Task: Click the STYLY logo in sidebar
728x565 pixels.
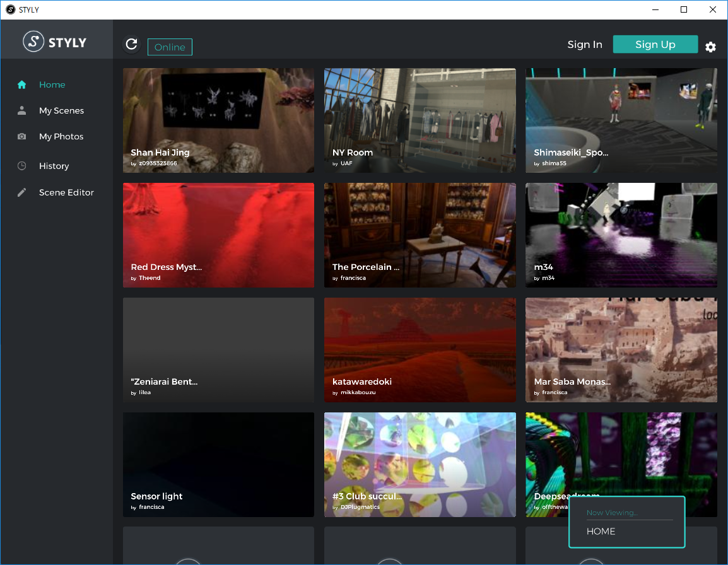Action: pos(55,42)
